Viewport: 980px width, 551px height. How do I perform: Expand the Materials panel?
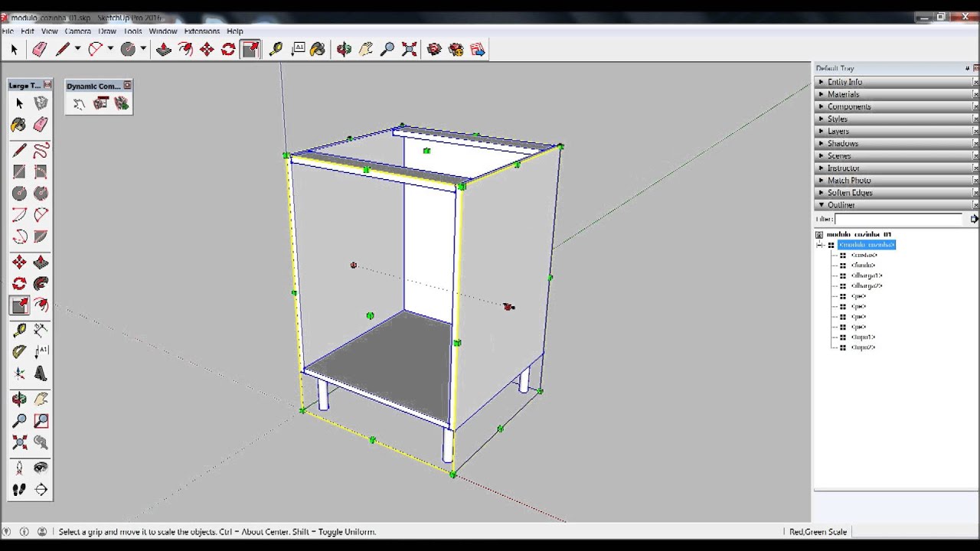pyautogui.click(x=894, y=94)
